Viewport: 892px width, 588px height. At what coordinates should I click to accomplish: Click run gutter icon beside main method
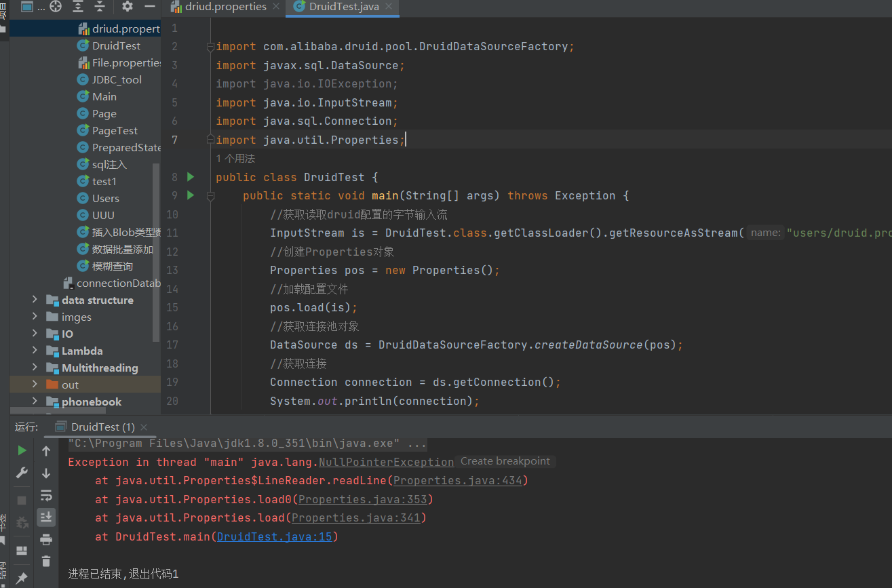[191, 195]
